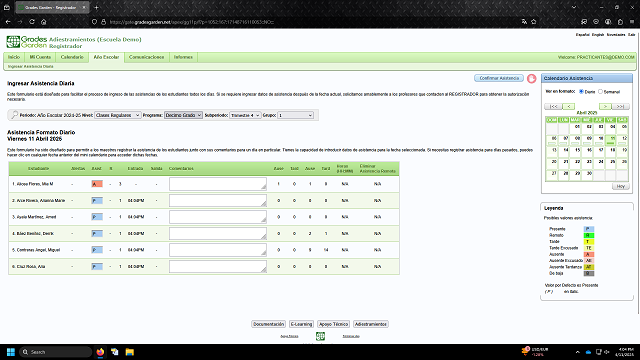Viewport: 640px width, 360px height.
Task: Click the Confirmar Asistencia button
Action: click(x=499, y=78)
